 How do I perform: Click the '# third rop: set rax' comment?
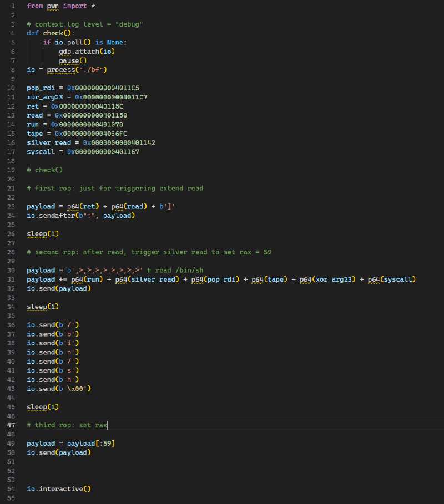[67, 425]
